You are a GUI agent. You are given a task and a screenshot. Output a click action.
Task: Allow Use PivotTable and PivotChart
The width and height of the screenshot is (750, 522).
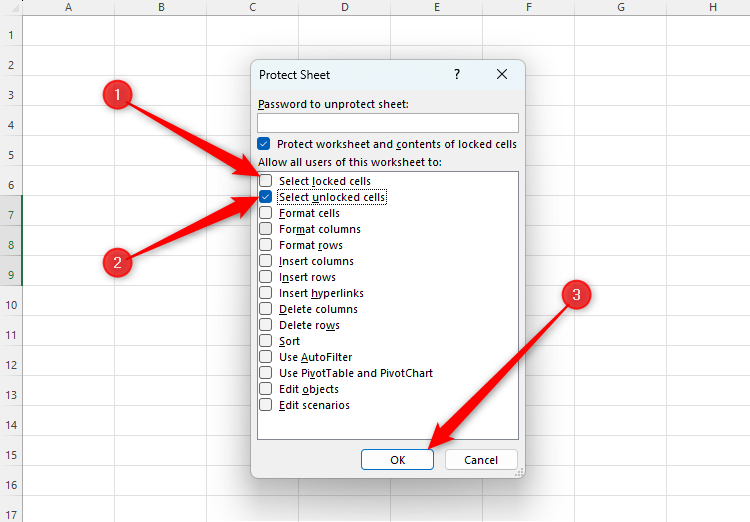point(266,373)
